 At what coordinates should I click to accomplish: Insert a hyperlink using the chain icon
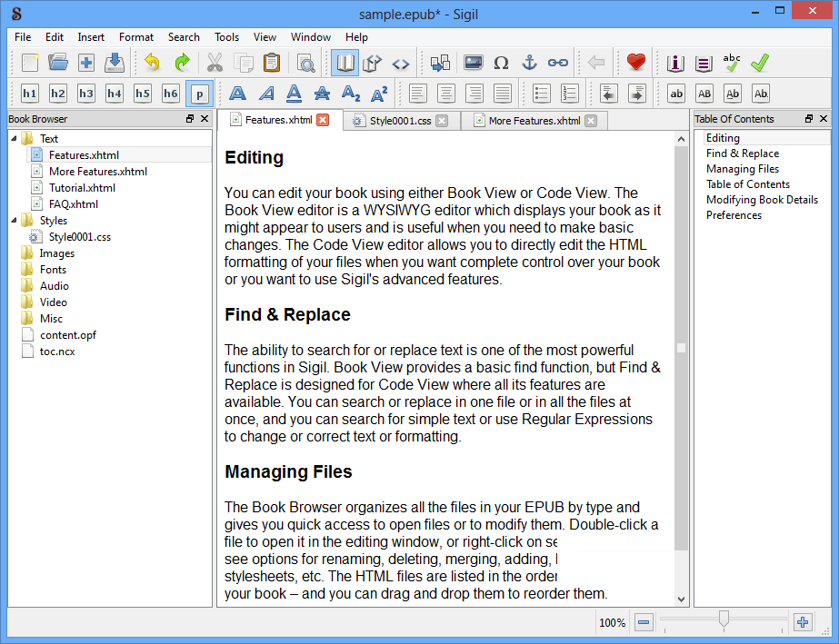[x=557, y=63]
